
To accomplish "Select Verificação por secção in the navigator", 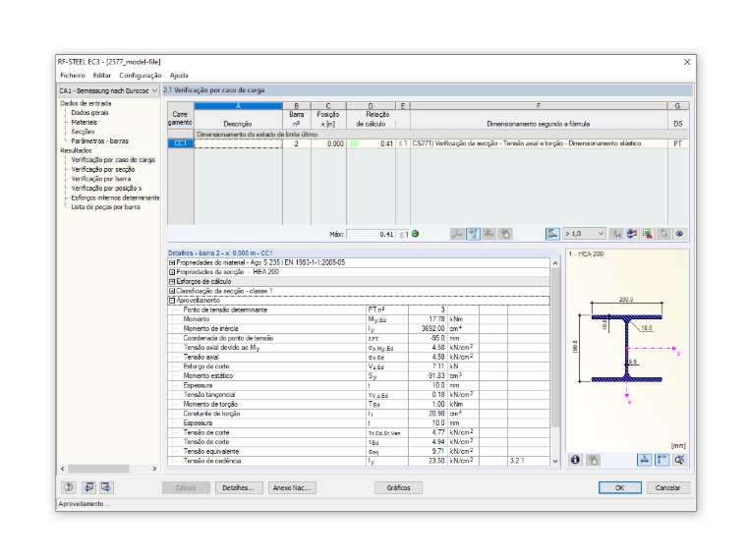I will [103, 170].
